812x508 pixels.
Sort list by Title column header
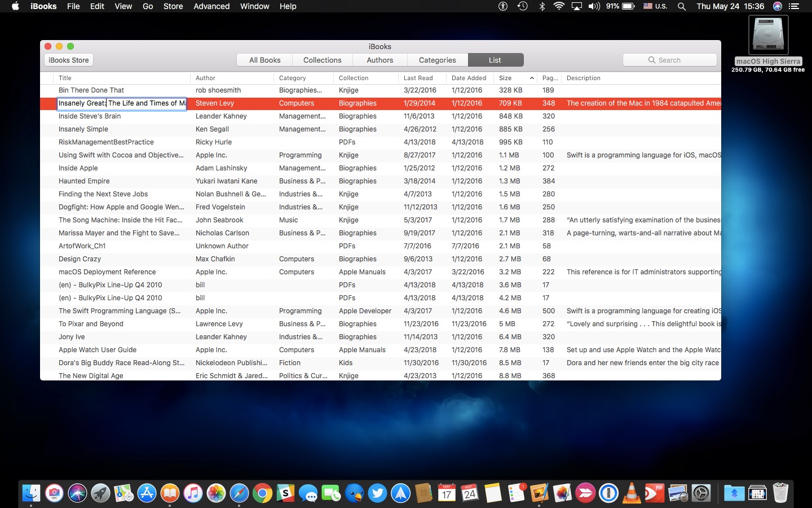tap(121, 78)
